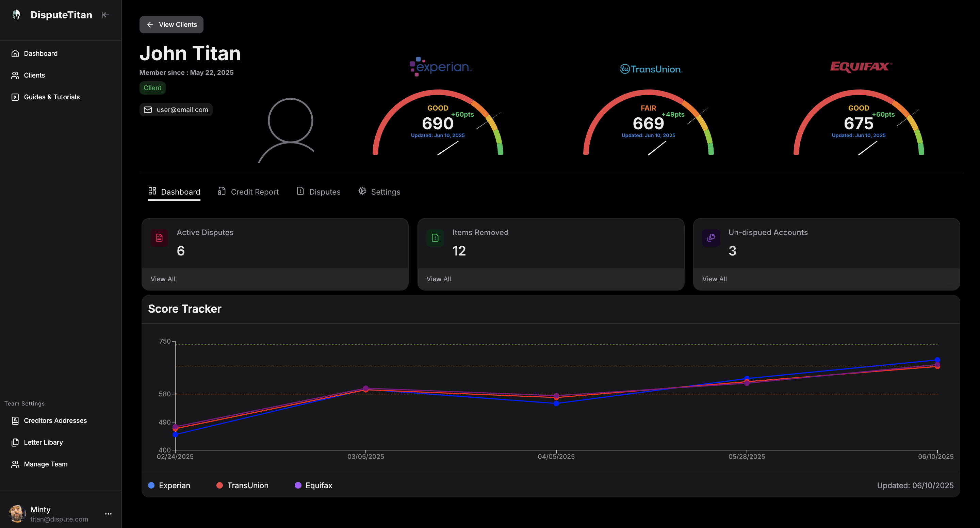Click titan@dispute.com under Minty

[x=59, y=519]
